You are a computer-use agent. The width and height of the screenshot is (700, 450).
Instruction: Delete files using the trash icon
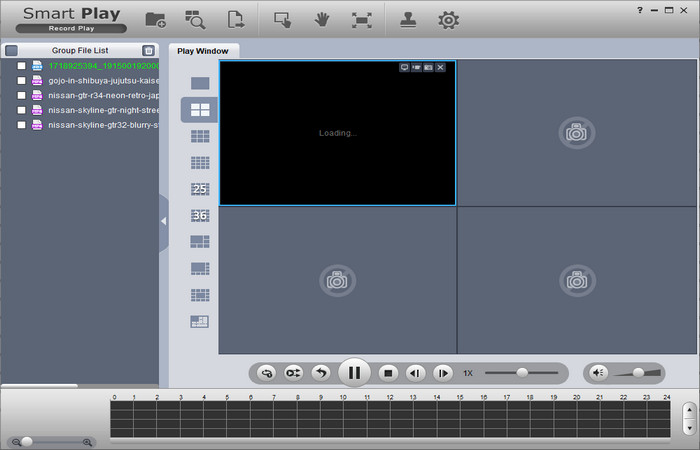click(x=148, y=50)
